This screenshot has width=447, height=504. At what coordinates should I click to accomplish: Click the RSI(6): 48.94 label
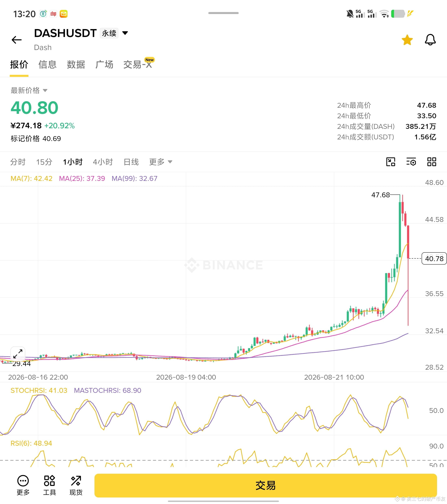pos(31,443)
